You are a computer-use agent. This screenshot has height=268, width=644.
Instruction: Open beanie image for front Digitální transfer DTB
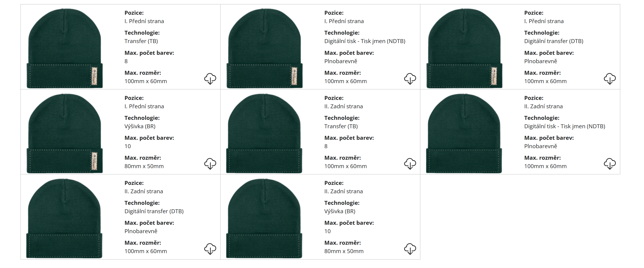coord(464,48)
